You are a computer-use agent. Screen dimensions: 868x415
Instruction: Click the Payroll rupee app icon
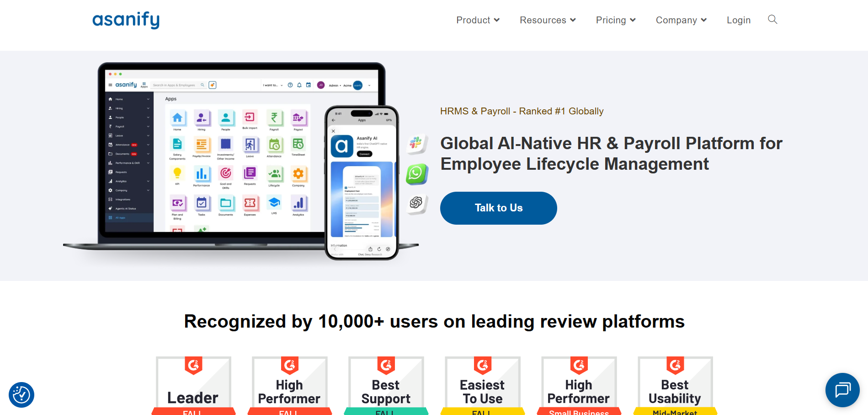274,118
